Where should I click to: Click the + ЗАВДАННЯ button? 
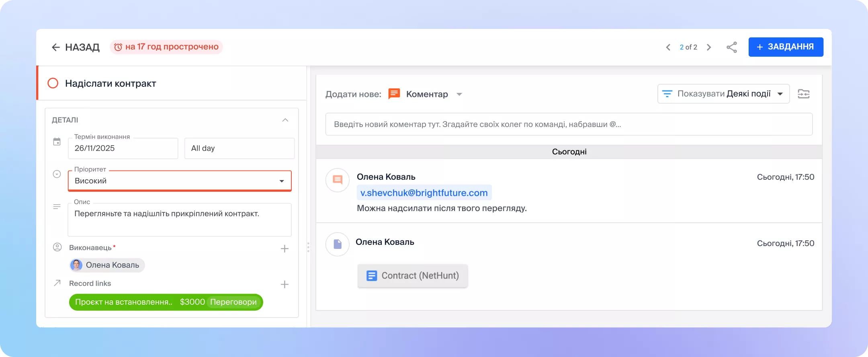tap(786, 47)
